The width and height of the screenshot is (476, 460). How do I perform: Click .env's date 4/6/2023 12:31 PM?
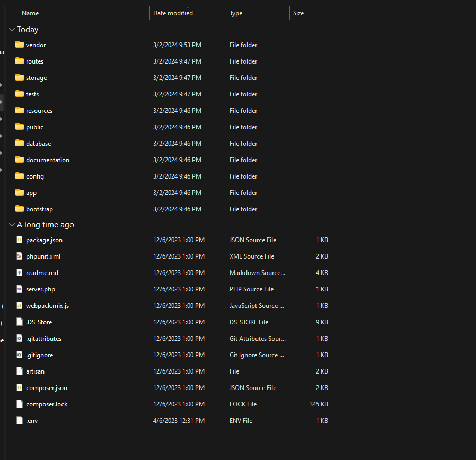[179, 421]
